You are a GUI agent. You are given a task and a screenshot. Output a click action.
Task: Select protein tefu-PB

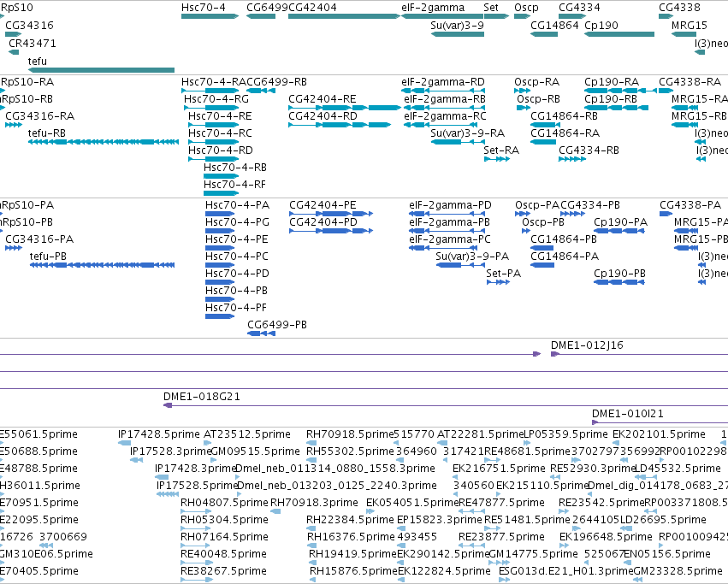click(x=102, y=265)
